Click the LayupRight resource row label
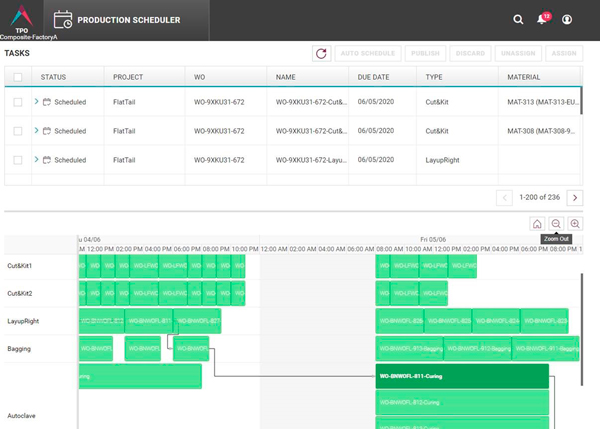 (x=23, y=321)
